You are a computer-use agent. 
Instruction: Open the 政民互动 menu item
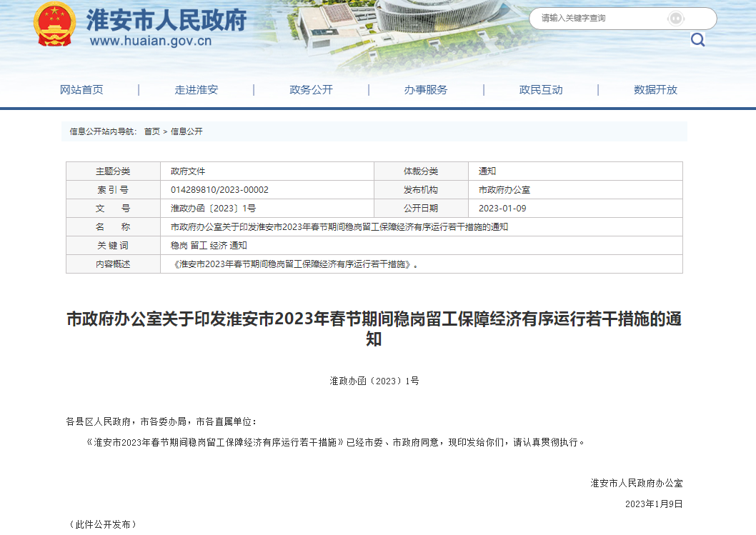tap(541, 90)
